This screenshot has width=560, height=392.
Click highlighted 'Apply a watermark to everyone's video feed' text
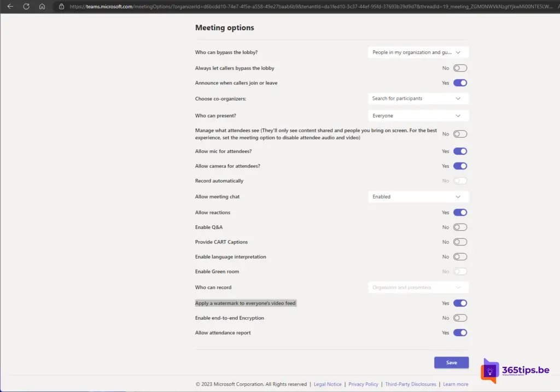(x=246, y=303)
